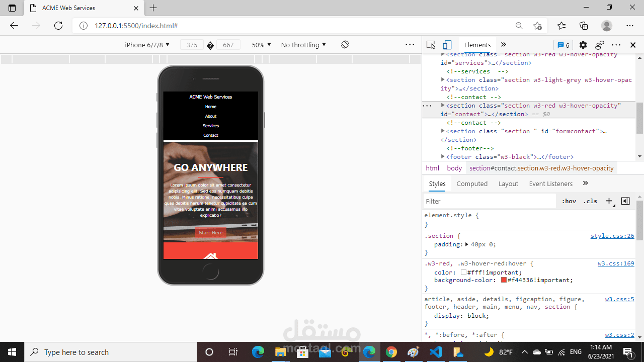This screenshot has width=644, height=362.
Task: Open the issues counter badge showing 6
Action: (563, 45)
